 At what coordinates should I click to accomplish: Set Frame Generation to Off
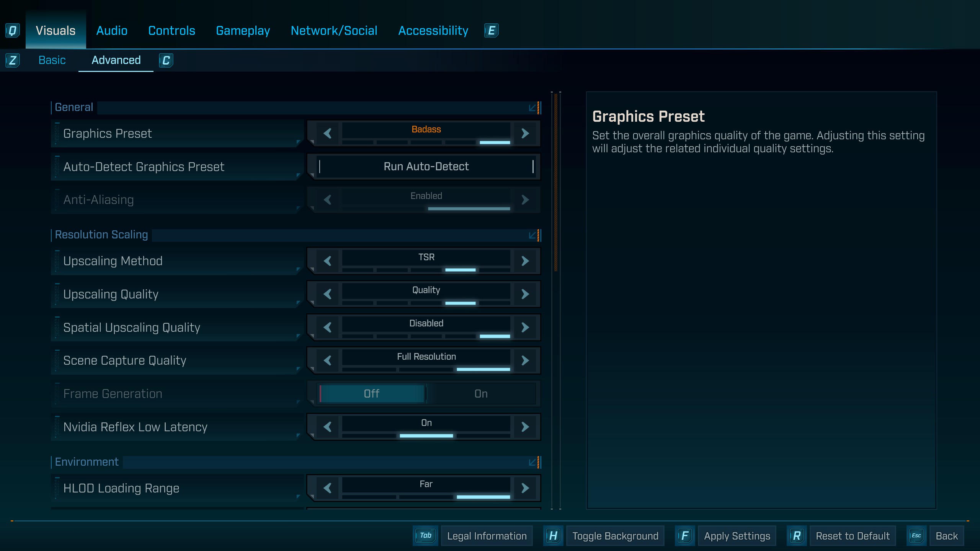point(371,394)
